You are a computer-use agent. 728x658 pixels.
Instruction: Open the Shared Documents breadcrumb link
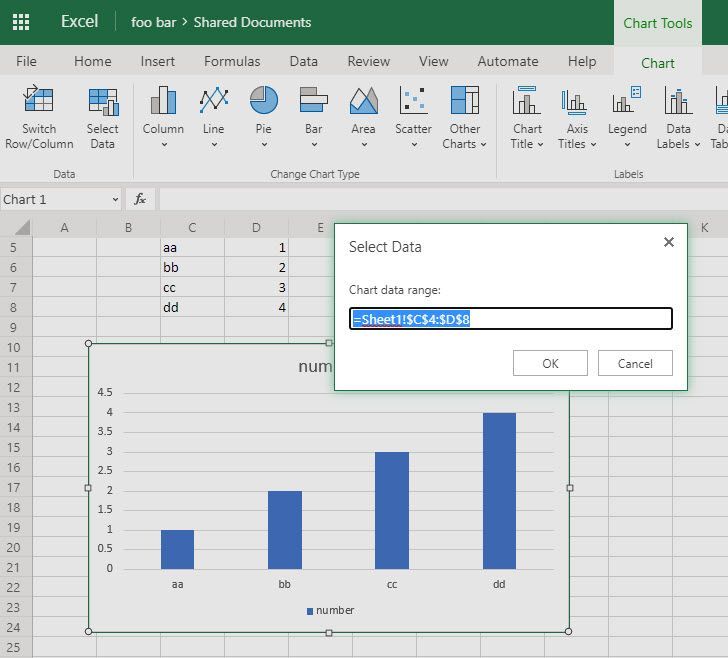252,22
